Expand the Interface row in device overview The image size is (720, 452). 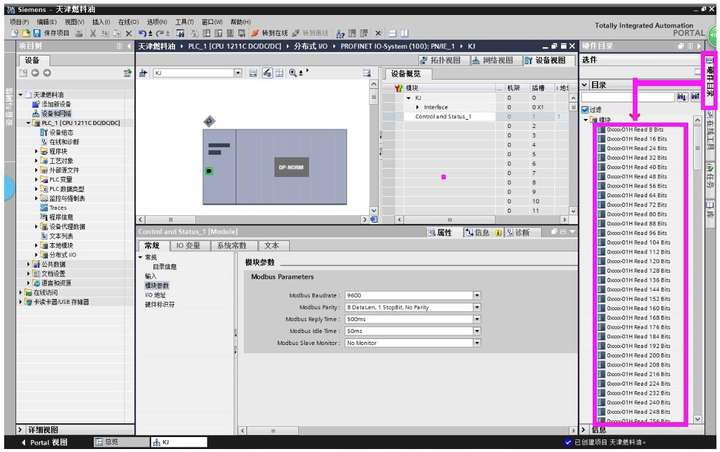[417, 107]
